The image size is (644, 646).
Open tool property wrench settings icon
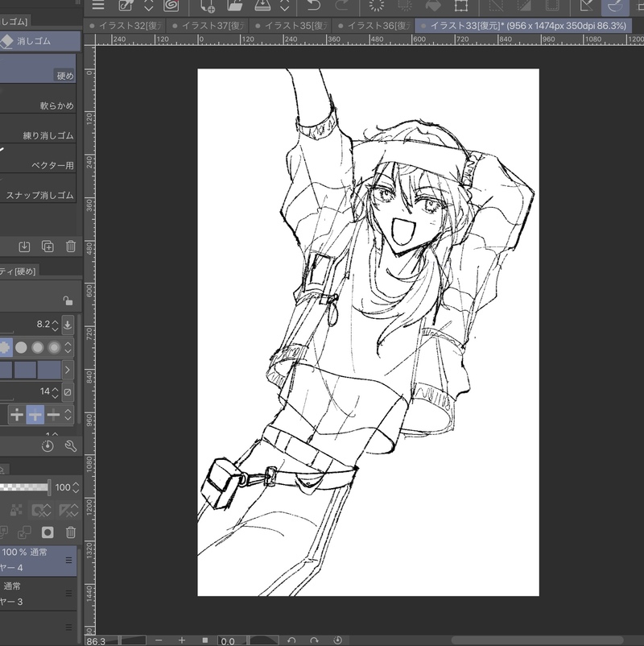point(70,445)
